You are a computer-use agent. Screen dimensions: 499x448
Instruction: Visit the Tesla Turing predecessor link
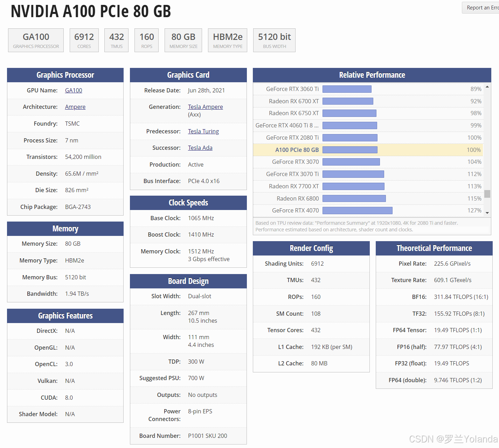(203, 131)
